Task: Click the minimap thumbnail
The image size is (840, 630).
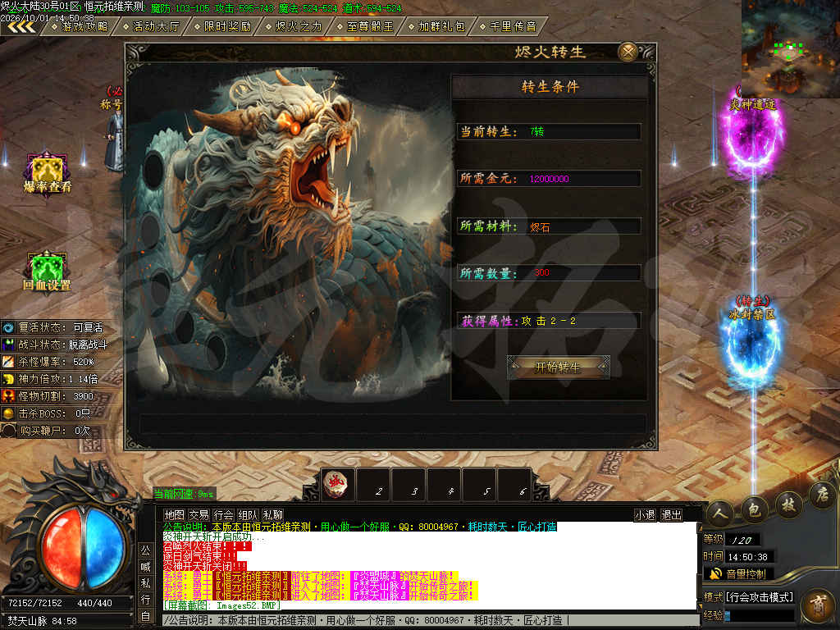Action: click(x=790, y=49)
